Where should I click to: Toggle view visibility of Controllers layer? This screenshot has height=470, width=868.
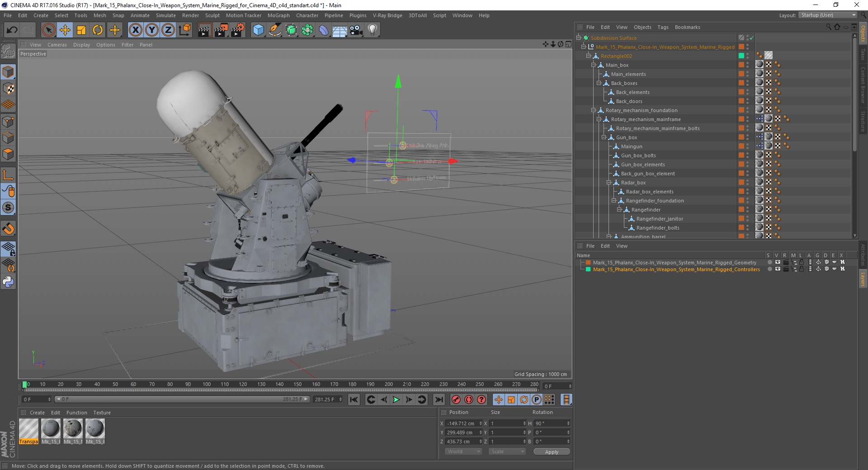coord(778,269)
